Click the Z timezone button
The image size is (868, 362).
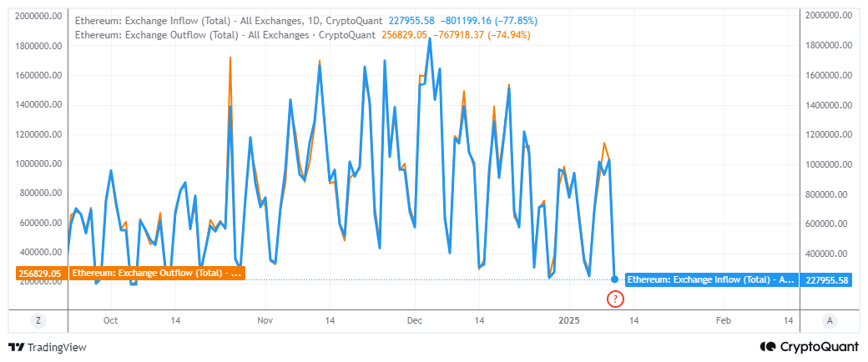[x=38, y=320]
